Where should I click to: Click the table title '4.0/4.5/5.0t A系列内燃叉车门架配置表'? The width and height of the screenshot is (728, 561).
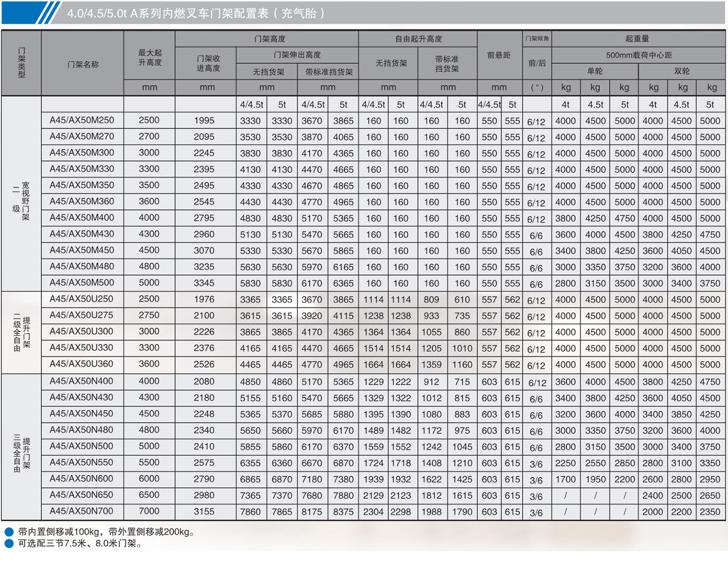(x=167, y=14)
